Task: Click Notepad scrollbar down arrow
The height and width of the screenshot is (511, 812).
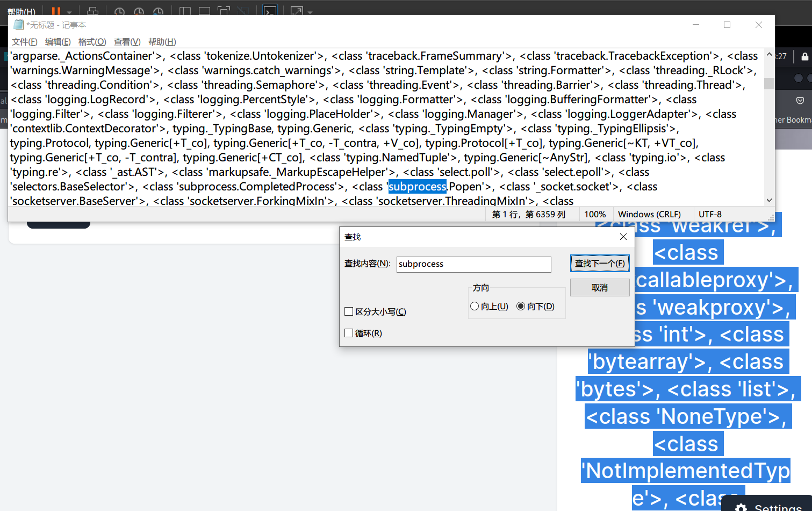Action: click(770, 200)
